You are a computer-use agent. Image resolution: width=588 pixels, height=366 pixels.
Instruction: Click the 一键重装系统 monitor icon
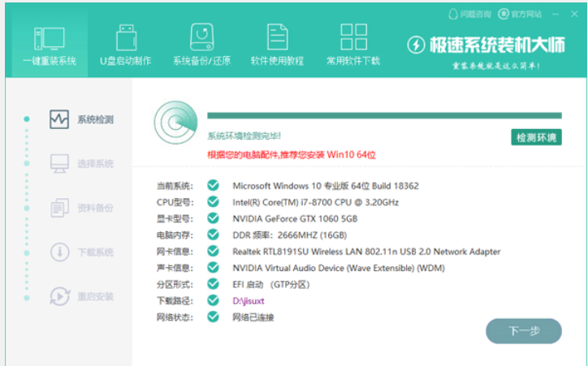(50, 37)
